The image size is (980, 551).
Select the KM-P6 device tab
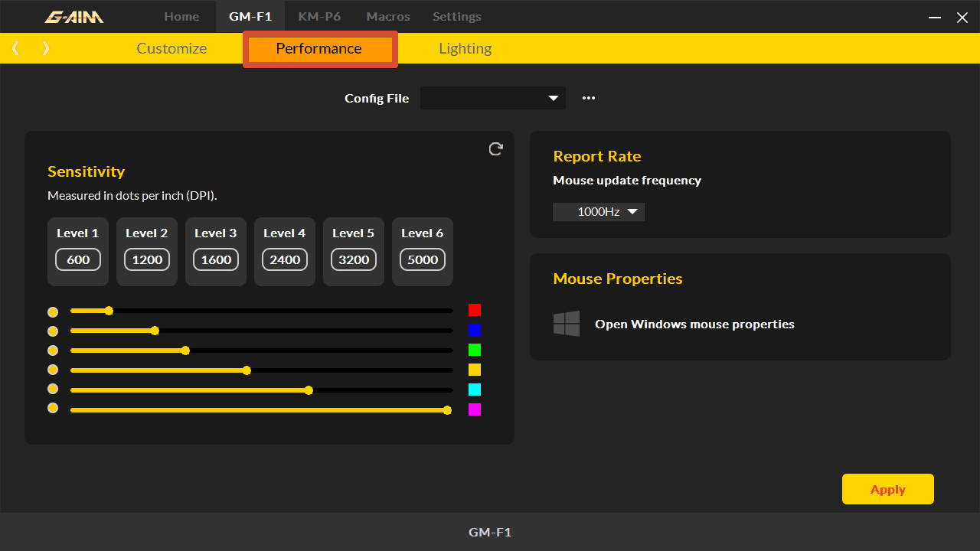click(319, 16)
